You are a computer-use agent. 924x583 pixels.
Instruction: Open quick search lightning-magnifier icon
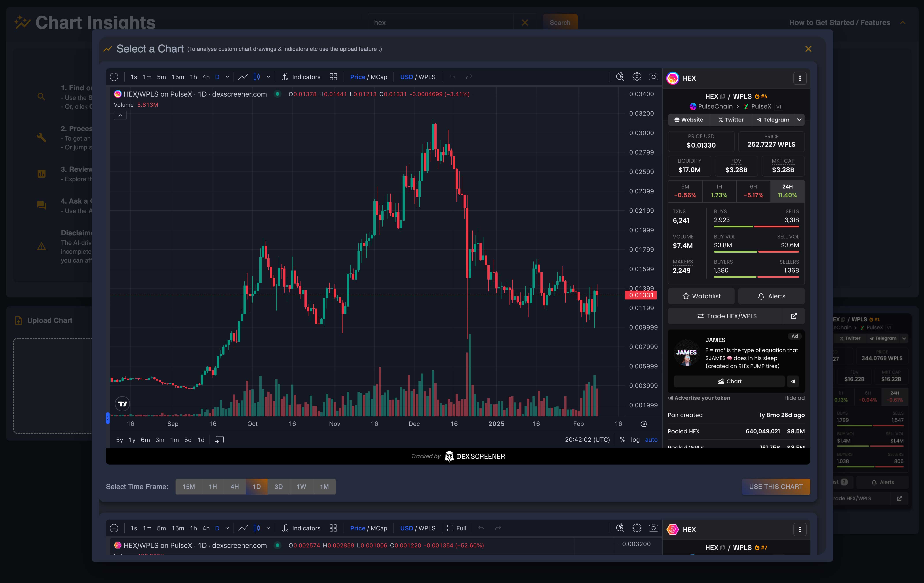(620, 77)
